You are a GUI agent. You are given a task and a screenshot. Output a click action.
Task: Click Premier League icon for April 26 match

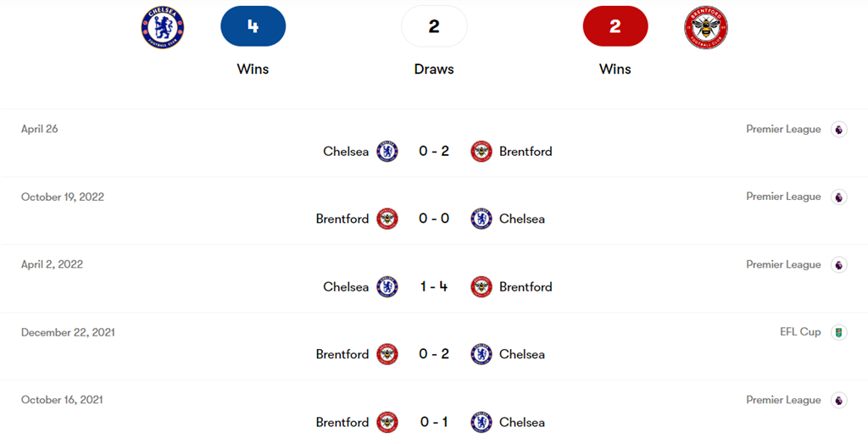[838, 130]
